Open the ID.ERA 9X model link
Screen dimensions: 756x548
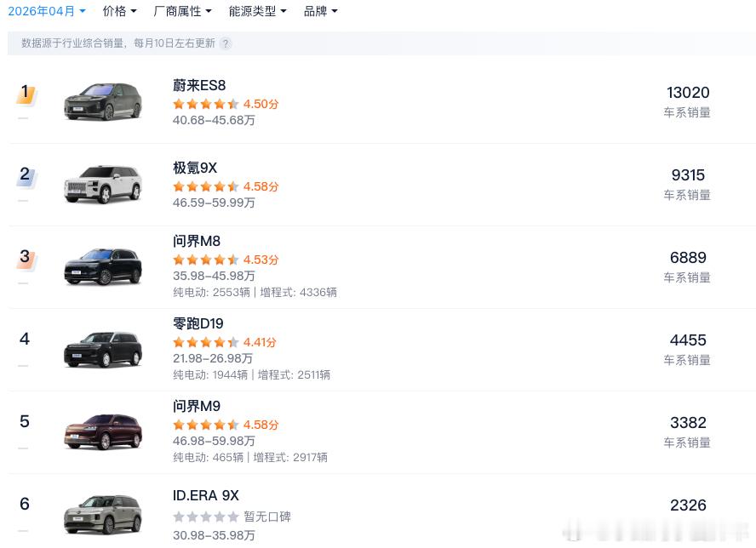(x=206, y=495)
